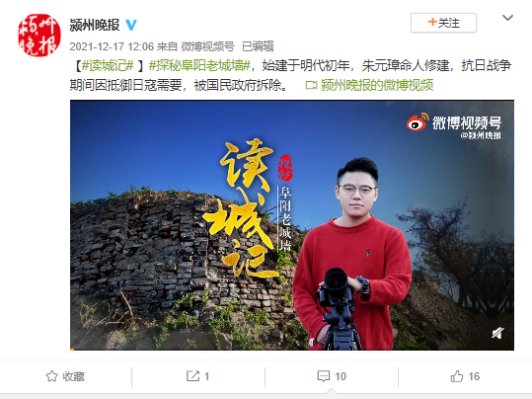Favorite the post with 收藏 star

(65, 376)
